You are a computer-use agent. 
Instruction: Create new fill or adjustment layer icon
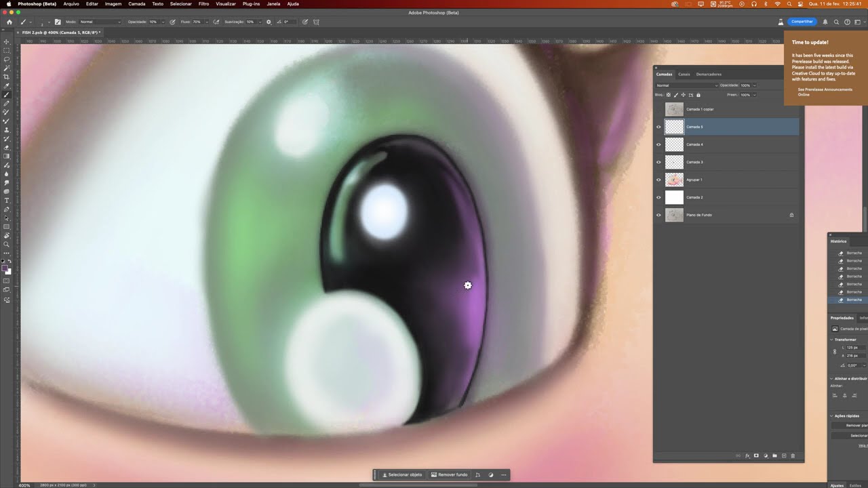(x=766, y=456)
